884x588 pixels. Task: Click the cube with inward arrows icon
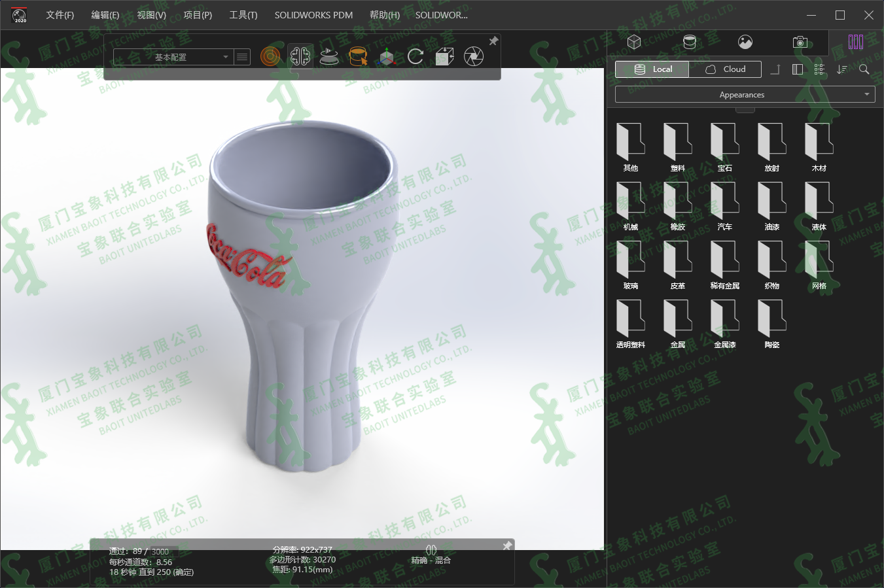[x=445, y=57]
